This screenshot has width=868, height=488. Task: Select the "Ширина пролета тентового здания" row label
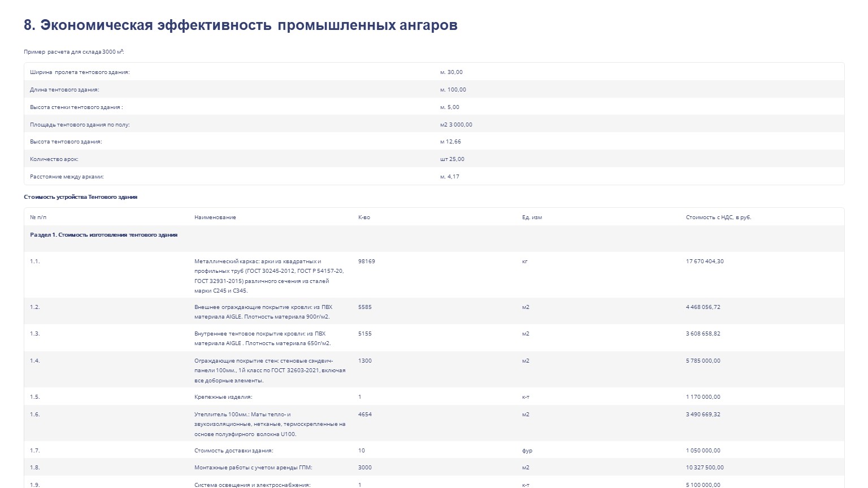[x=80, y=72]
